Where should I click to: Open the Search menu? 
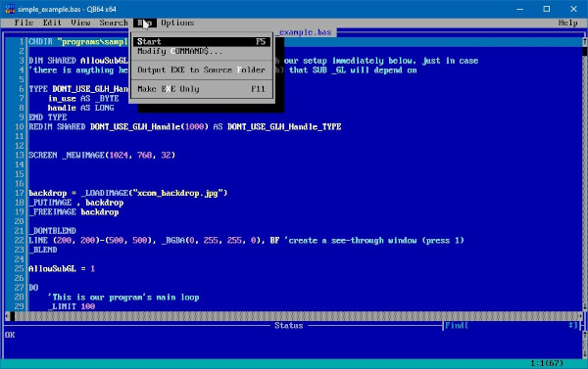point(114,23)
